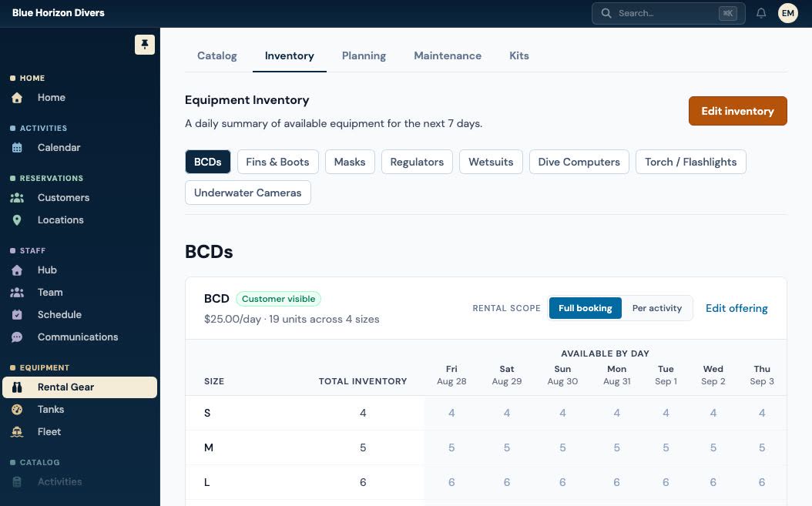Select the Inventory tab
Screen dimensions: 812x506
click(x=290, y=56)
